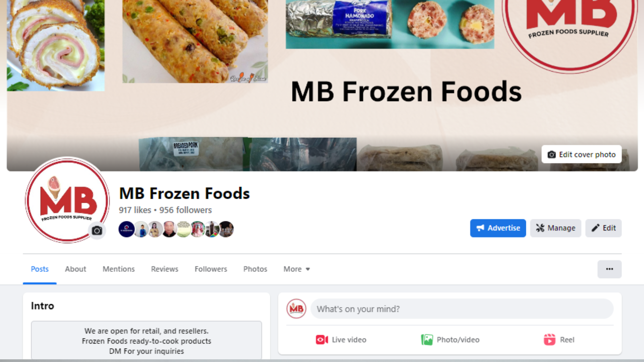Open the Manage page tools button
This screenshot has height=362, width=644.
(x=555, y=228)
